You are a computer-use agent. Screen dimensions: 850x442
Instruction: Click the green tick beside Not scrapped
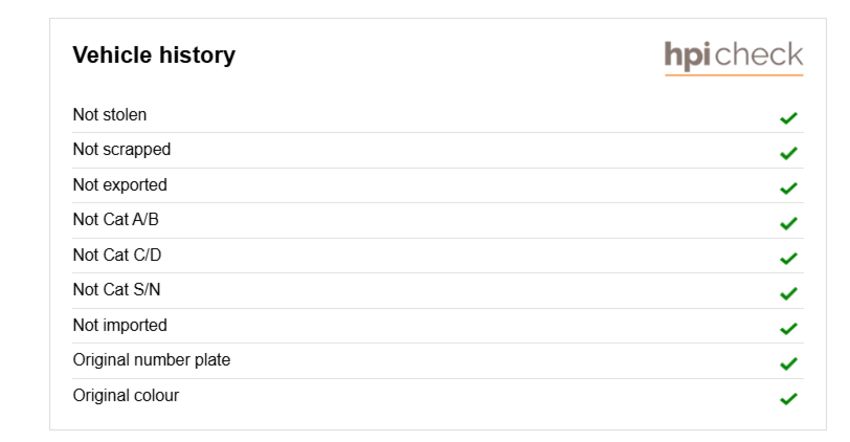pos(788,153)
